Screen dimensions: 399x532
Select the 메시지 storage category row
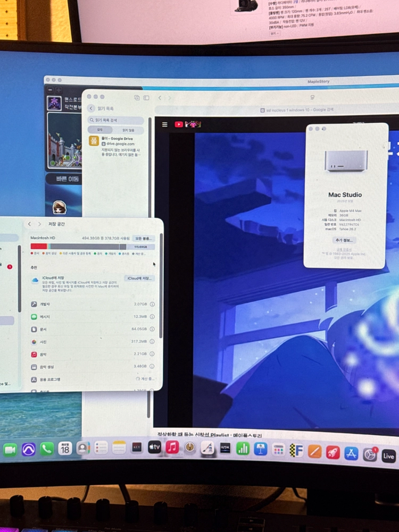pos(93,317)
